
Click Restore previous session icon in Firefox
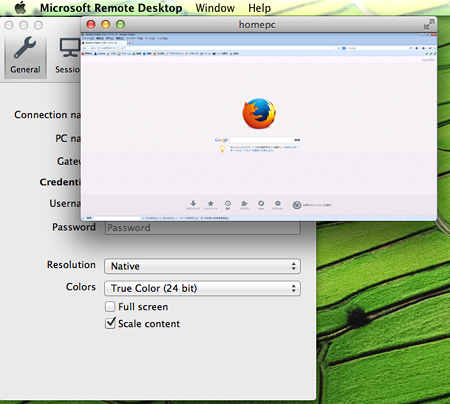click(x=297, y=205)
